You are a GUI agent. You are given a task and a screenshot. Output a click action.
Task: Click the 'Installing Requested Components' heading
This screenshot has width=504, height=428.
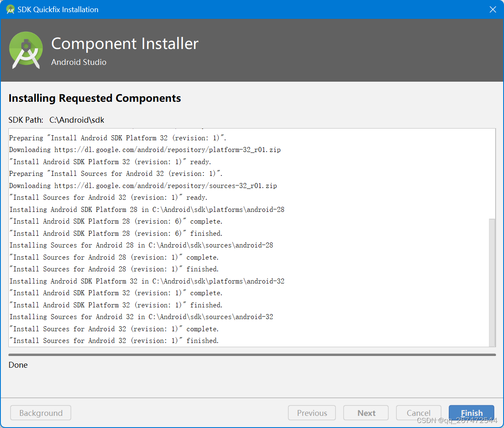[x=95, y=98]
